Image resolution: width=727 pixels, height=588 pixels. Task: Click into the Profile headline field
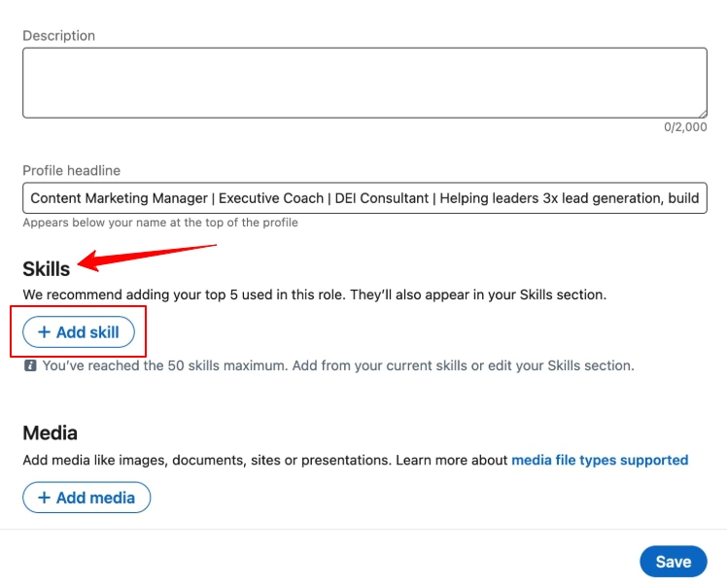point(364,198)
